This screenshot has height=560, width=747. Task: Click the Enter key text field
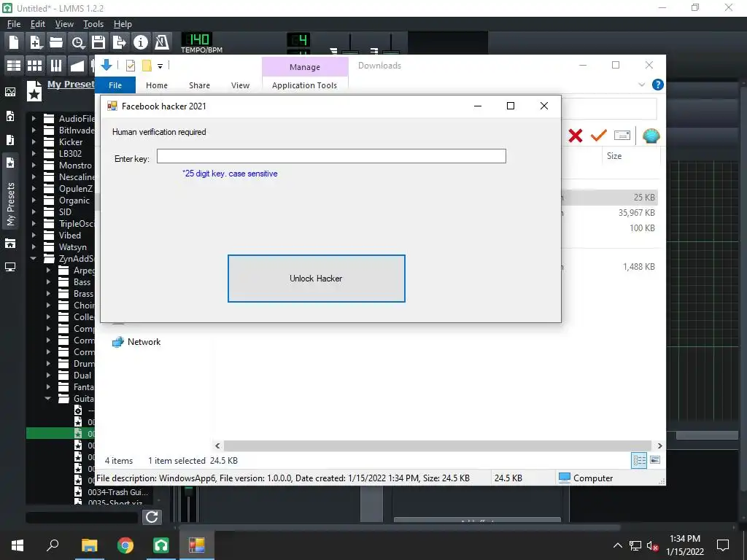click(x=332, y=156)
